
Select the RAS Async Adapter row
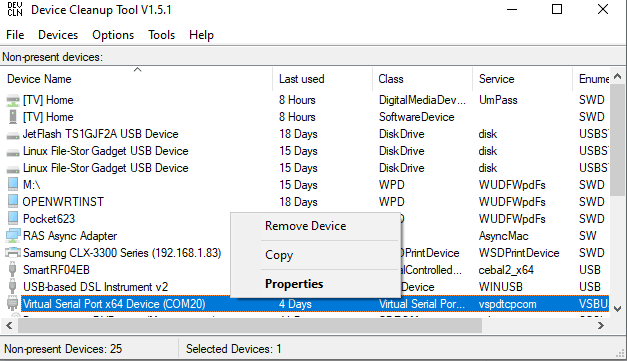306,236
